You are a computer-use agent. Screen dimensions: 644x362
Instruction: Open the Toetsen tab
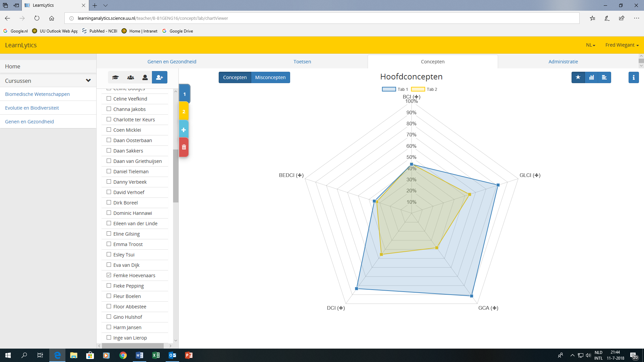pos(302,62)
